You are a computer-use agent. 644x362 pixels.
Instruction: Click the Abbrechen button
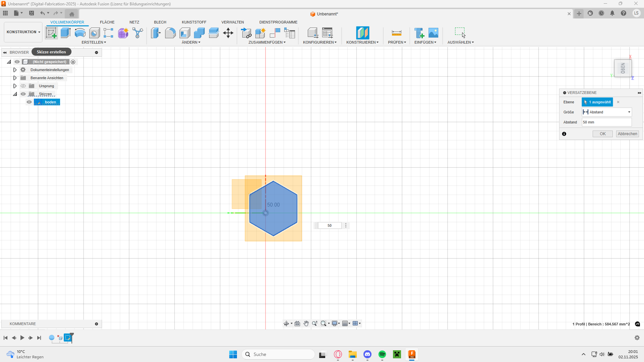pos(627,134)
